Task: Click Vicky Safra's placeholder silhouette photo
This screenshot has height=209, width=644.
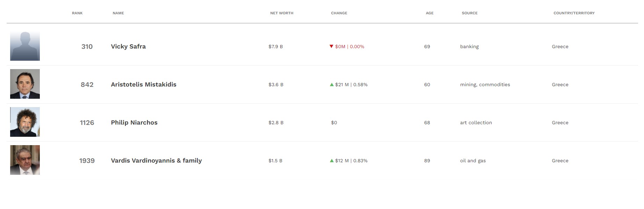Action: point(25,46)
